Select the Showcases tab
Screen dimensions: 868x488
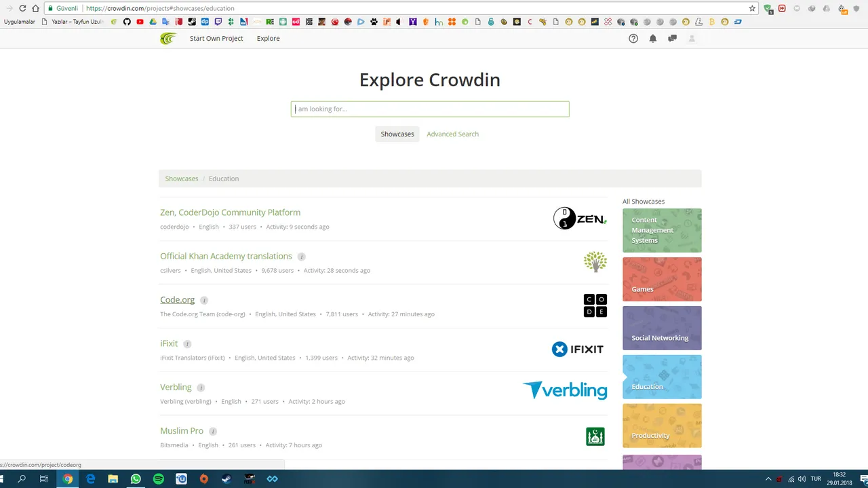[x=397, y=134]
